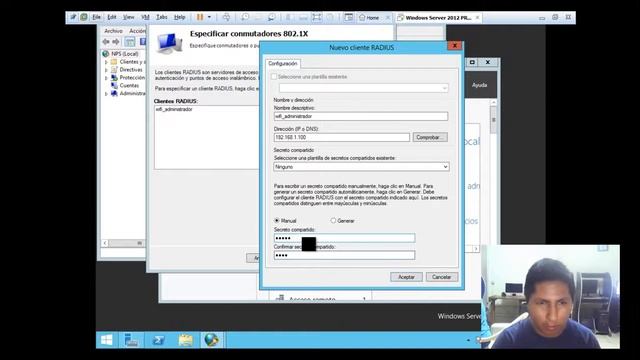Click the Nombre descriptivo input field

tap(361, 116)
